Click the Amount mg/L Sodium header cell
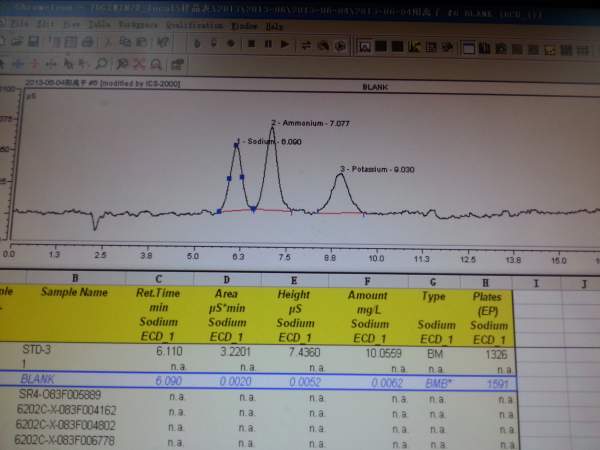Viewport: 600px width, 450px height. [368, 317]
